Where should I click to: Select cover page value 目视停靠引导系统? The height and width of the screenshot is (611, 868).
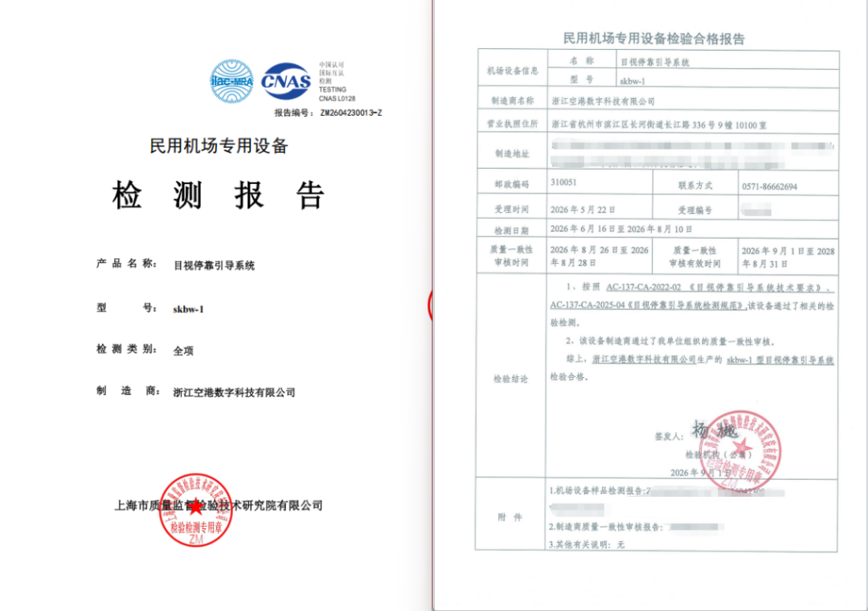[x=215, y=265]
